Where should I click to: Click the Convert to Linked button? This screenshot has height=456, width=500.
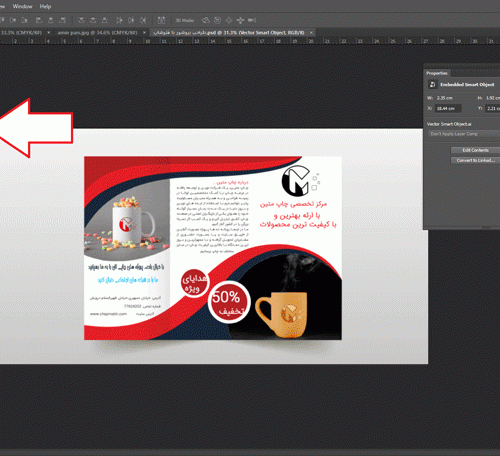(x=475, y=160)
